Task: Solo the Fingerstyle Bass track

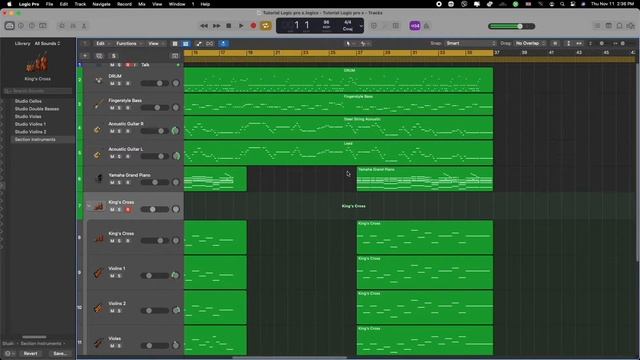Action: click(x=120, y=108)
